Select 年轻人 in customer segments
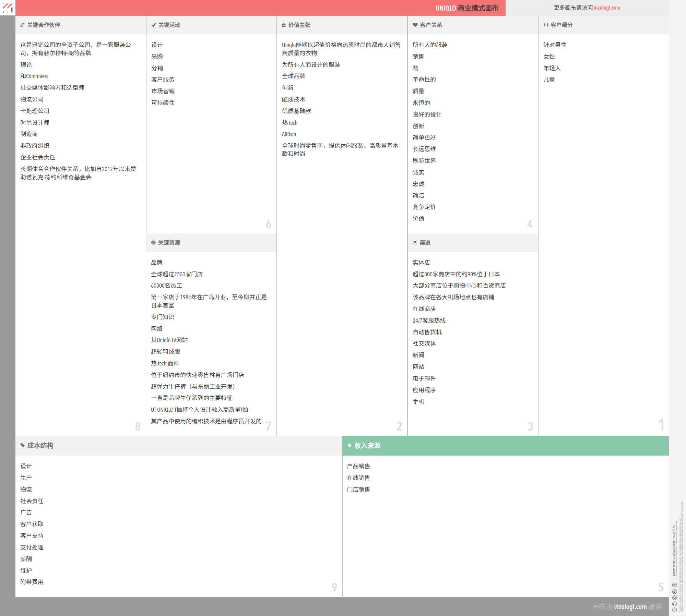This screenshot has width=686, height=616. point(552,68)
